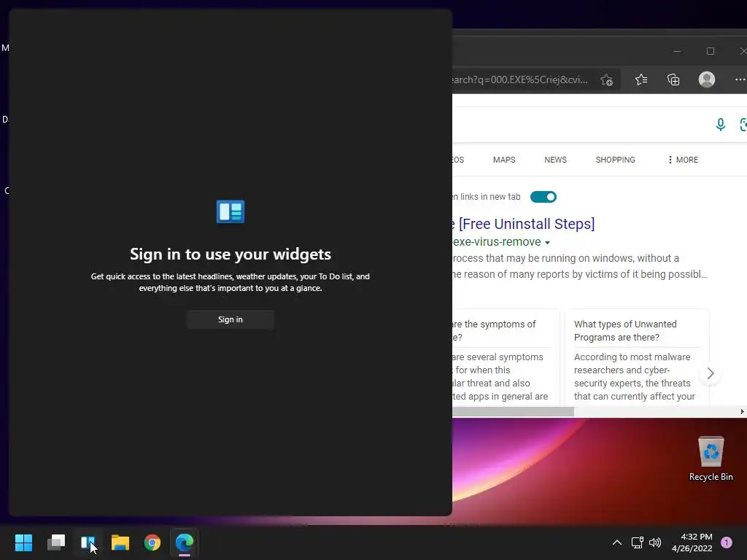This screenshot has width=747, height=560.
Task: Toggle the open links in new tab switch
Action: [x=543, y=197]
